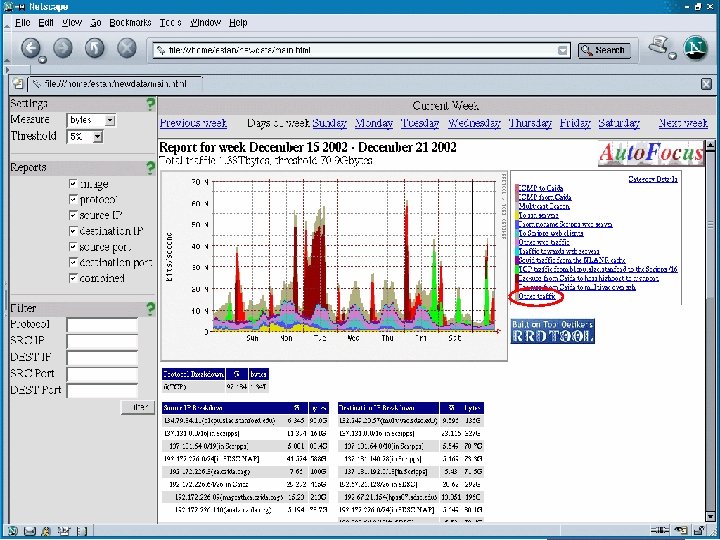This screenshot has width=720, height=540.
Task: Click the page icon in the address field
Action: click(x=161, y=50)
